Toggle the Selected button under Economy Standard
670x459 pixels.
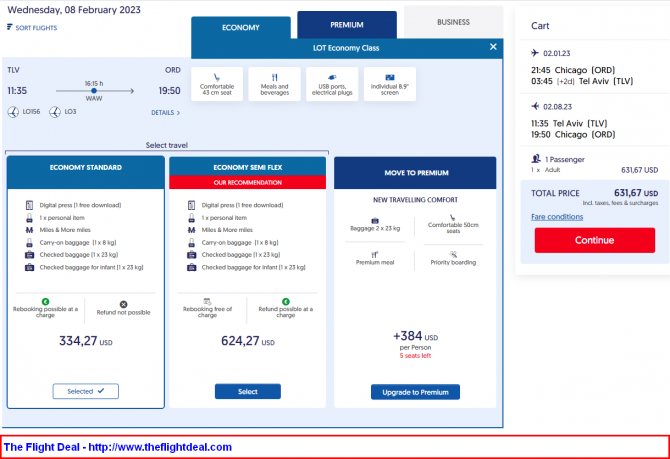[x=85, y=391]
